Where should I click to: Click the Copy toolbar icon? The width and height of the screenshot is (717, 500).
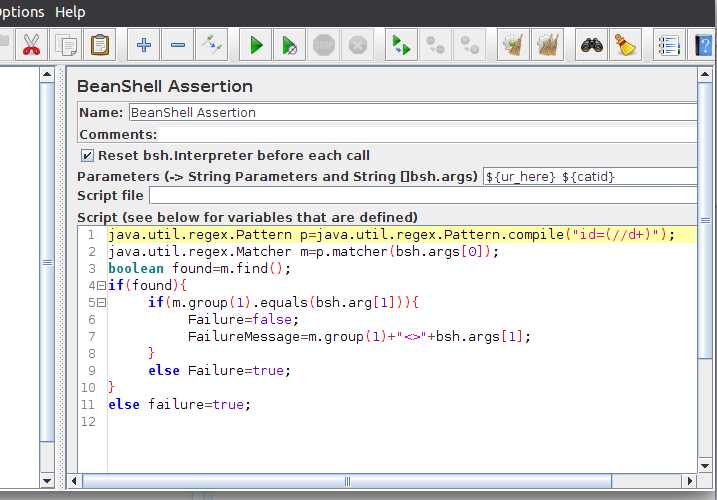point(66,45)
